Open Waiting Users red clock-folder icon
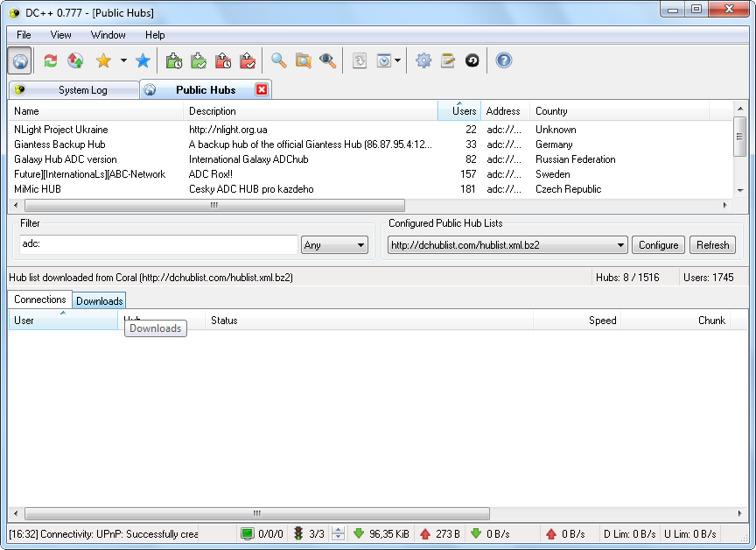The width and height of the screenshot is (756, 550). pyautogui.click(x=223, y=60)
